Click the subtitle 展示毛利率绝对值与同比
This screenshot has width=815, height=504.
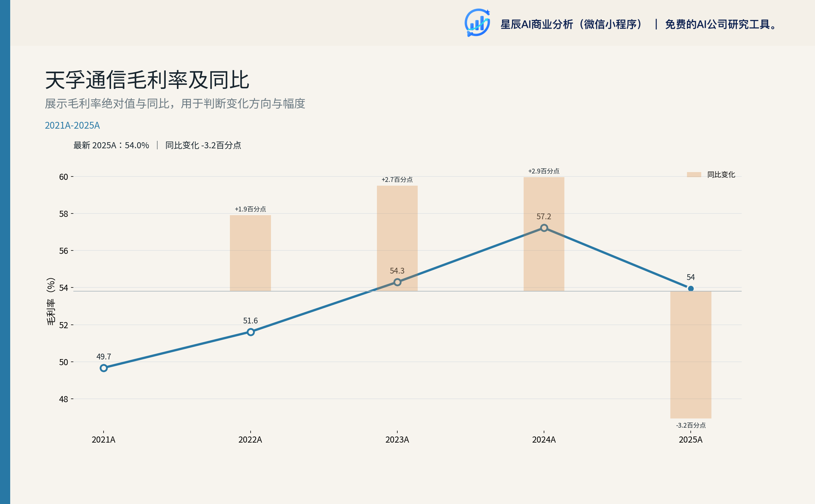(x=107, y=104)
